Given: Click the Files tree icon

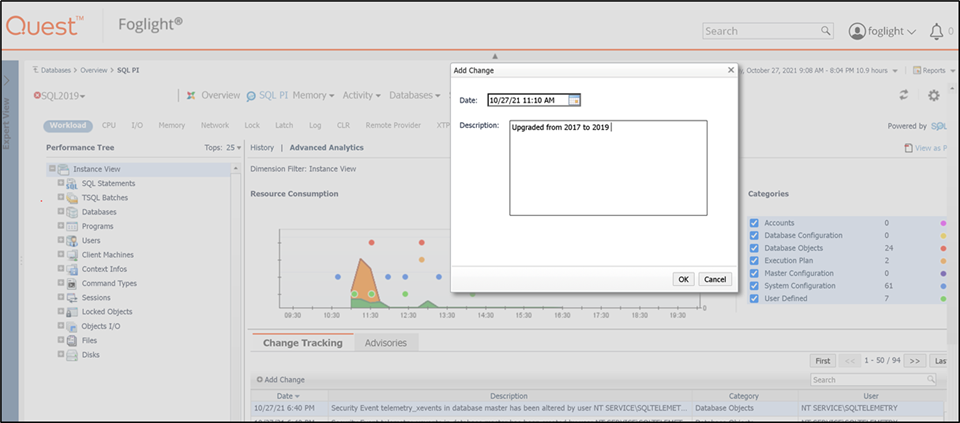Looking at the screenshot, I should pyautogui.click(x=72, y=340).
